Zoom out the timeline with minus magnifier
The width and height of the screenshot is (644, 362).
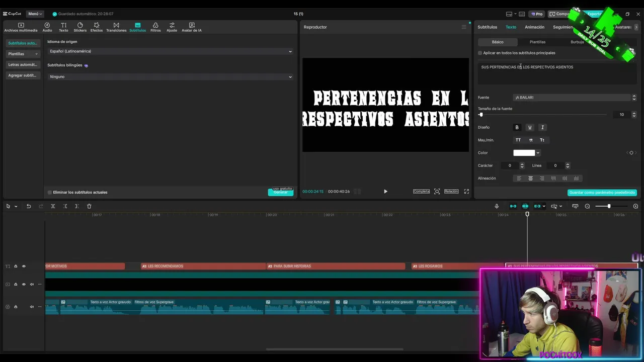click(587, 206)
